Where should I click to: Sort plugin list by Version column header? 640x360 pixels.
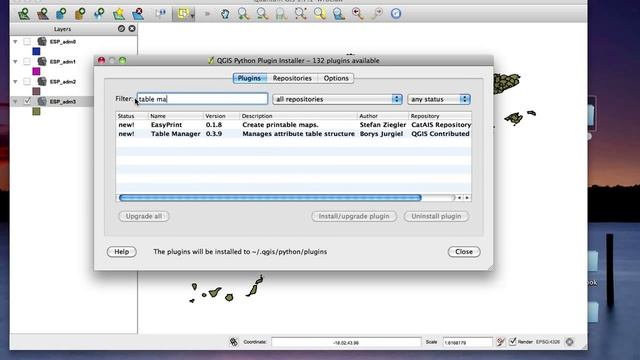pyautogui.click(x=221, y=116)
